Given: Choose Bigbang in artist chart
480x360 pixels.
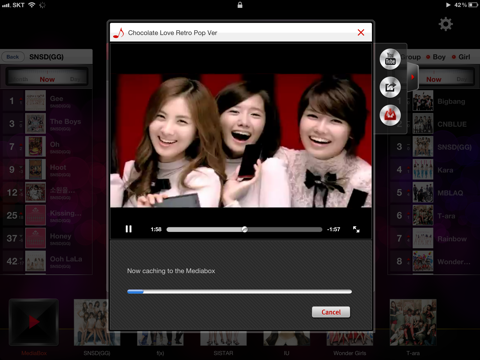Looking at the screenshot, I should click(x=433, y=101).
